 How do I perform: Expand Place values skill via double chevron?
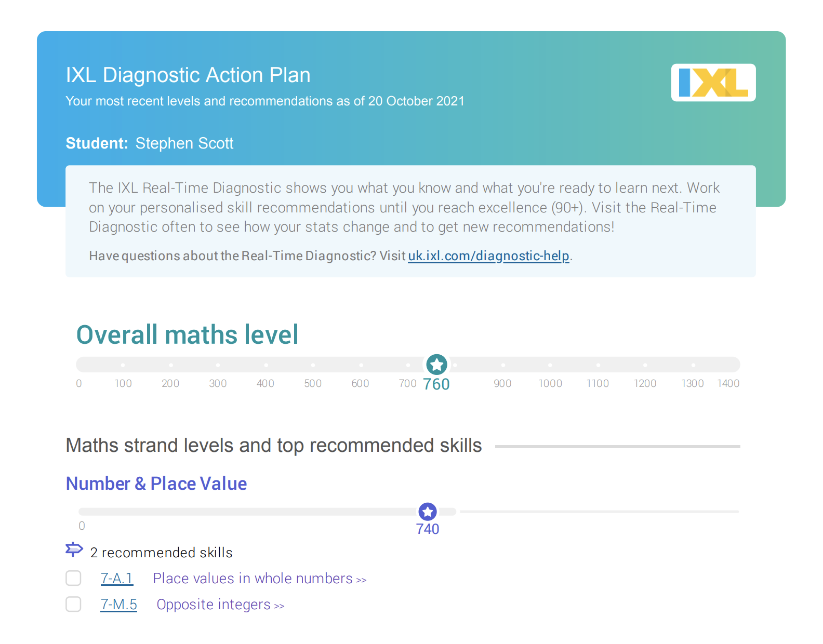pyautogui.click(x=362, y=580)
